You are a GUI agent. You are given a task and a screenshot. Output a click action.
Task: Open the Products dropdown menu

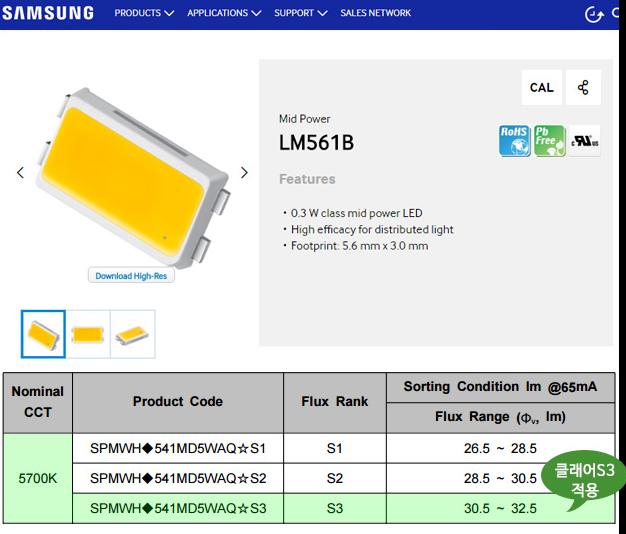tap(144, 13)
